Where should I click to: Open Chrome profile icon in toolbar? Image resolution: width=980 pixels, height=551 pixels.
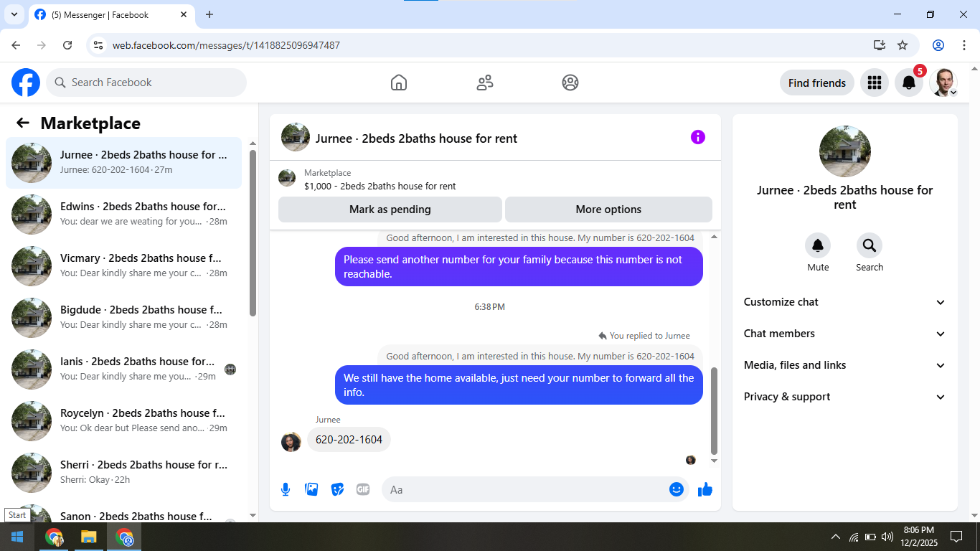tap(938, 45)
